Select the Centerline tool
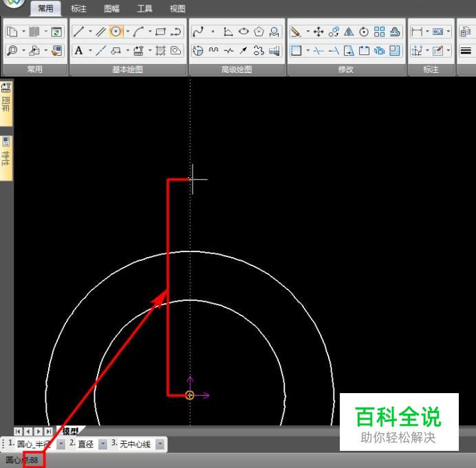Screen dimensions: 476x468 101,50
